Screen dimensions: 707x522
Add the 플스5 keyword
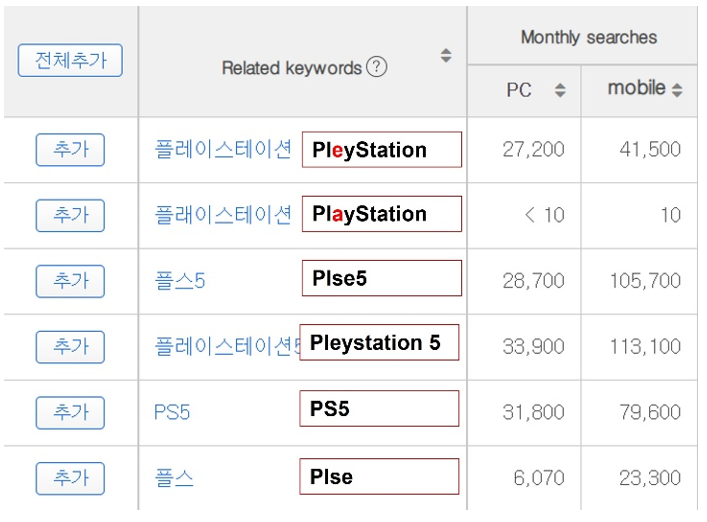pyautogui.click(x=70, y=281)
